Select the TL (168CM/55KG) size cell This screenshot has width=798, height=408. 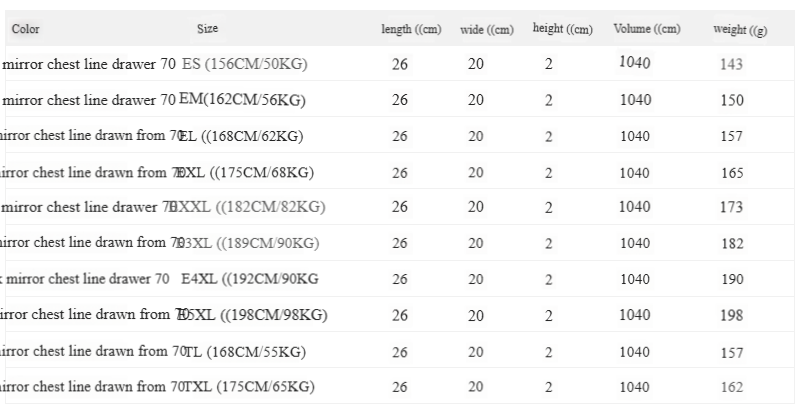click(245, 352)
